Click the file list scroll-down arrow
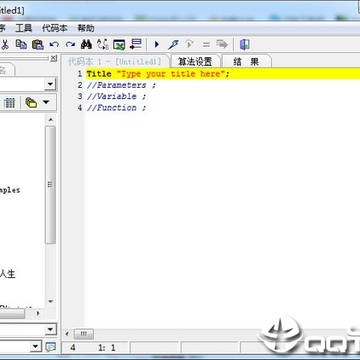This screenshot has width=360, height=360. [x=51, y=302]
